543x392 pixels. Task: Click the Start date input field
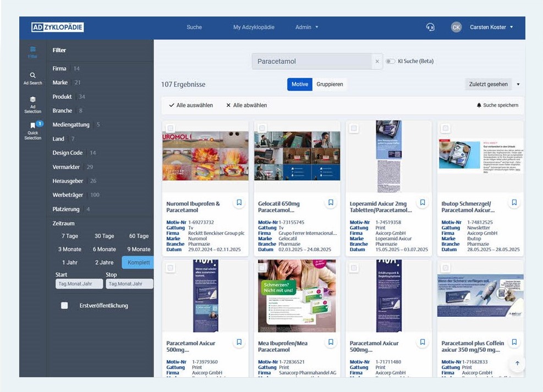tap(79, 284)
